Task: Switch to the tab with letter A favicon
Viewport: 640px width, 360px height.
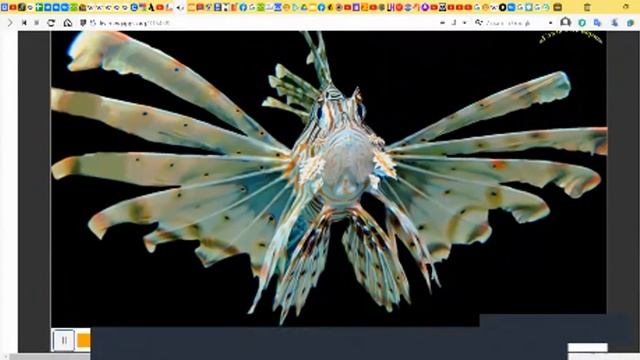Action: tap(151, 7)
